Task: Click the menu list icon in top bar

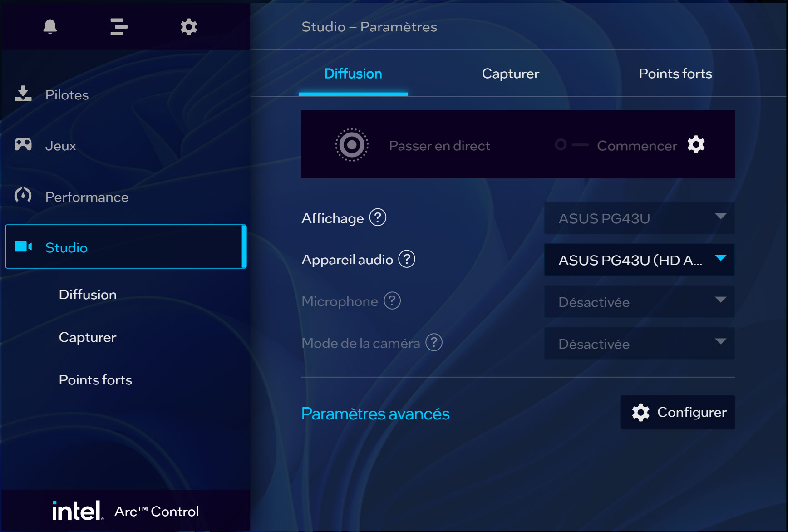Action: [118, 27]
